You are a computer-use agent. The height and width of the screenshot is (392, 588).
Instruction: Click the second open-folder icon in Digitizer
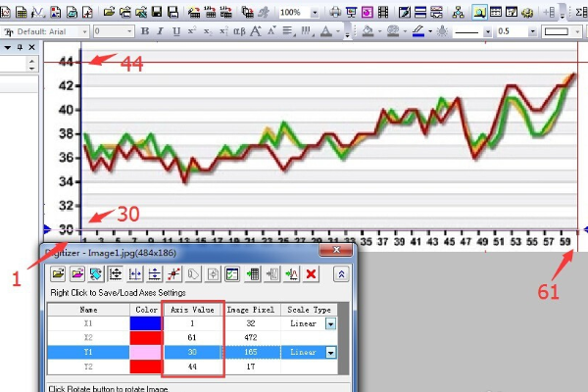[x=76, y=274]
